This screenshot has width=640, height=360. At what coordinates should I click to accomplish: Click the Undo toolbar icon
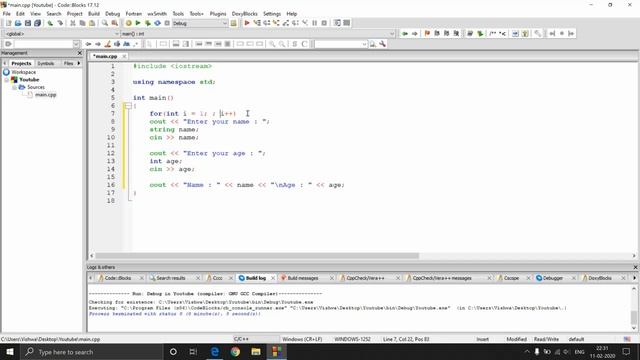pos(50,23)
